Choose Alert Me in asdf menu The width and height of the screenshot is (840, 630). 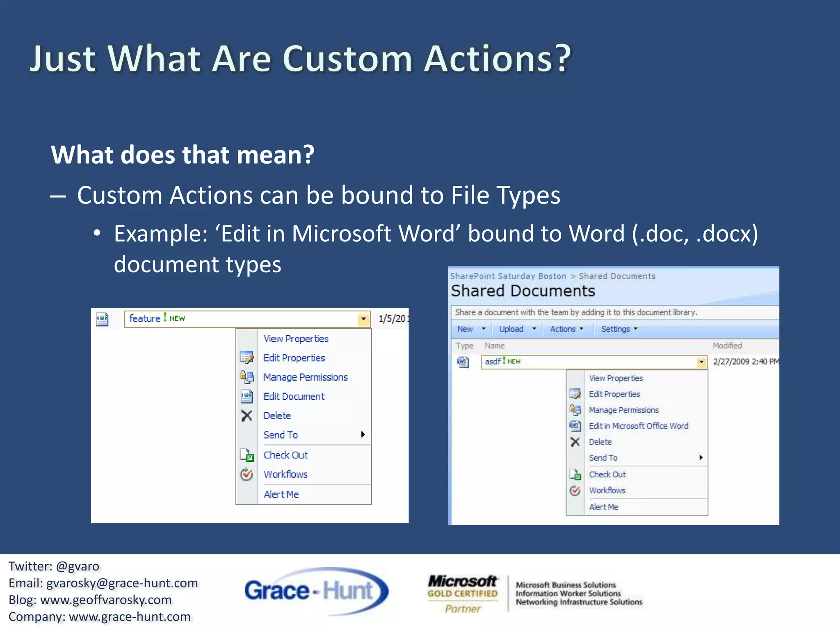click(x=603, y=507)
